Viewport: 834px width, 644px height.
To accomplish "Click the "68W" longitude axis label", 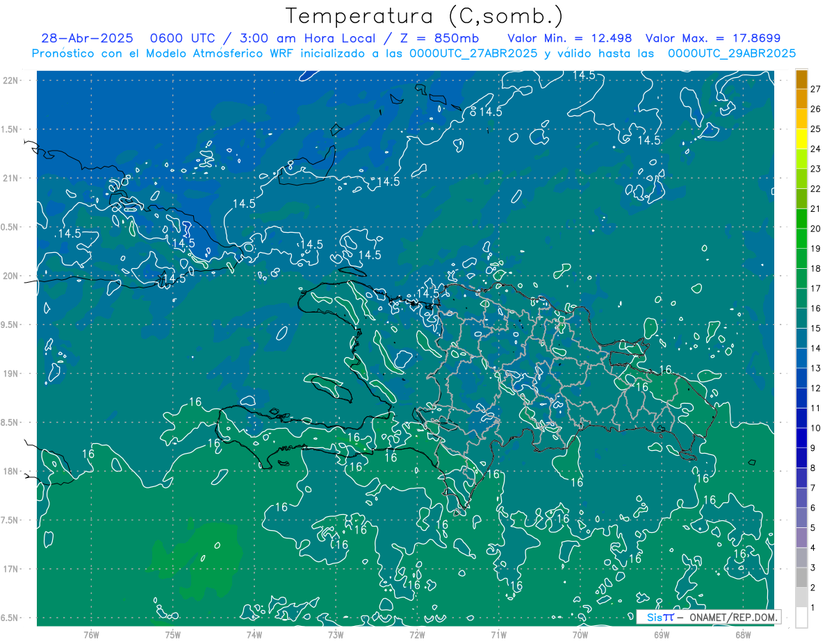I will coord(743,634).
